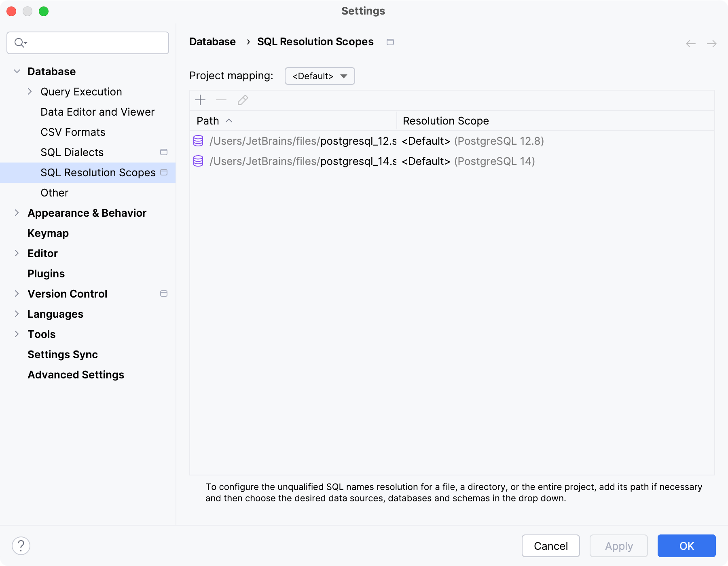728x566 pixels.
Task: Click the help question mark icon
Action: 21,546
